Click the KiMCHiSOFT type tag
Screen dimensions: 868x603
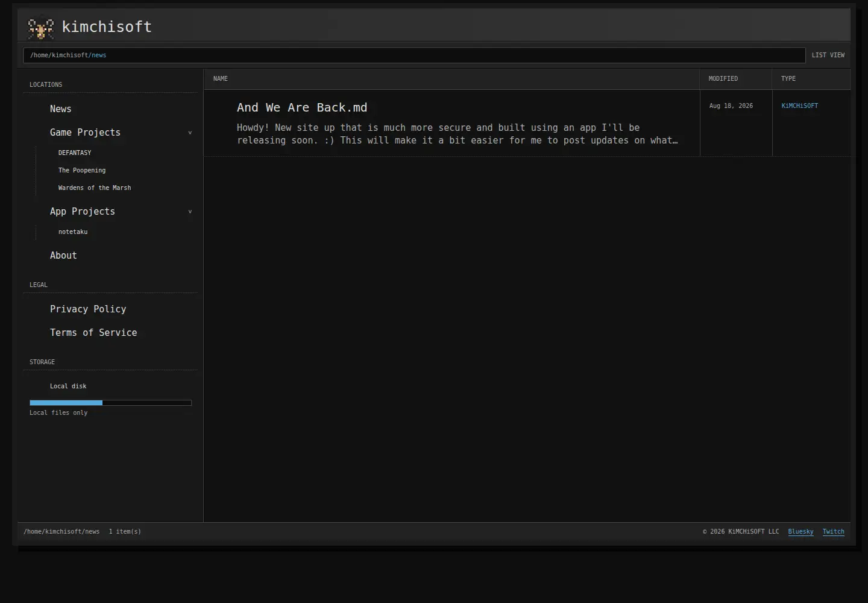(800, 106)
